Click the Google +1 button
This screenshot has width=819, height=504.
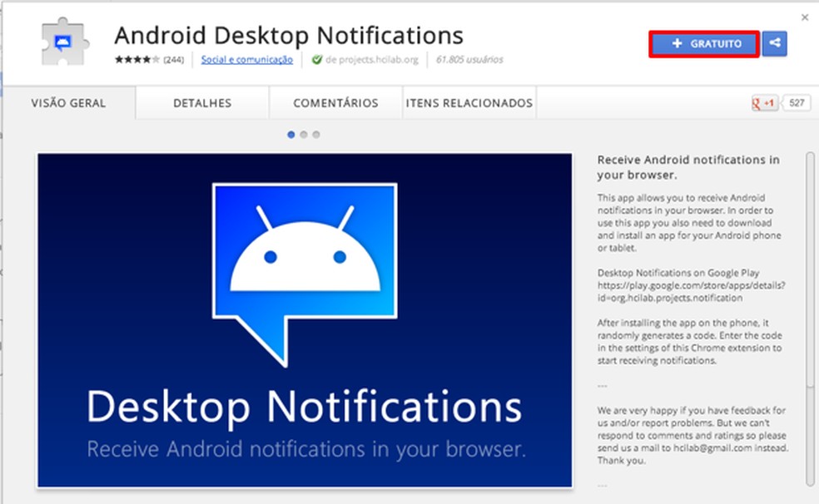coord(764,103)
